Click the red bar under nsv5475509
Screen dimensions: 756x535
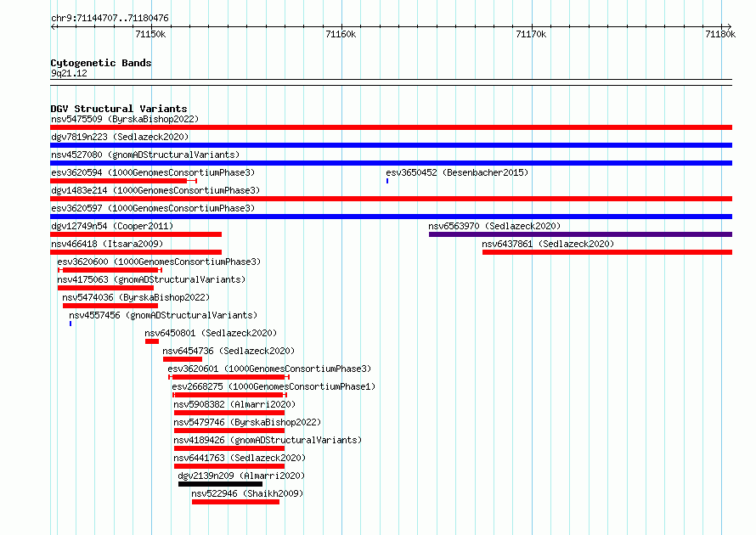coord(391,127)
